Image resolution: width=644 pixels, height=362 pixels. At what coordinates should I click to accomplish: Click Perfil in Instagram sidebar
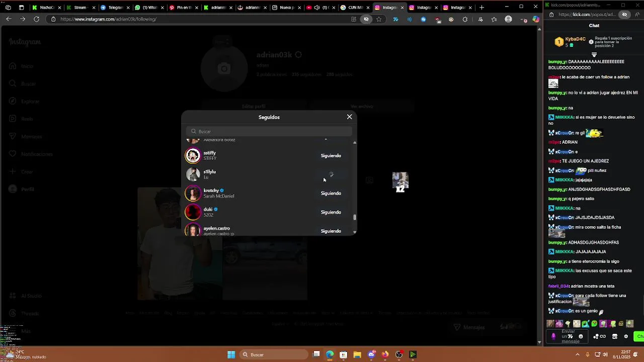point(21,190)
